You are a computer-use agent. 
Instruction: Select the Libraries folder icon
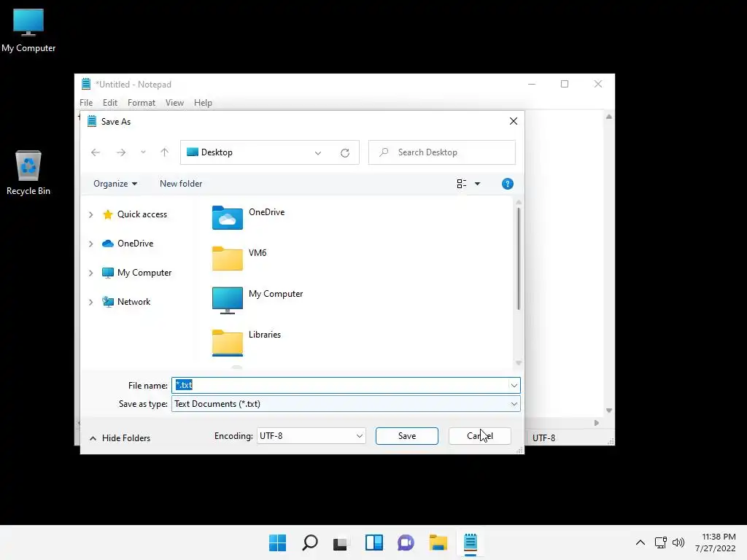(228, 343)
